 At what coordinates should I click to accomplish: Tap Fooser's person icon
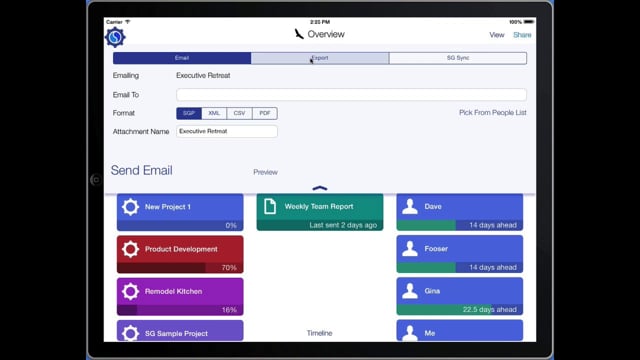pyautogui.click(x=410, y=249)
